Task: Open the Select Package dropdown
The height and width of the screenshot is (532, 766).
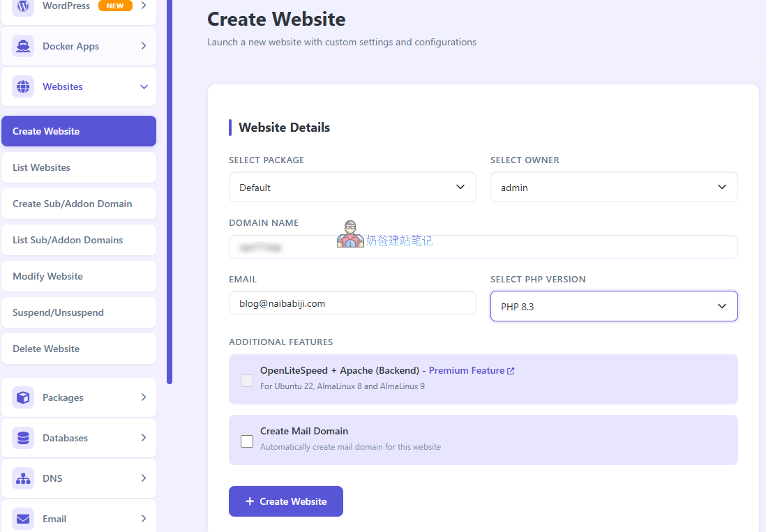Action: (352, 188)
